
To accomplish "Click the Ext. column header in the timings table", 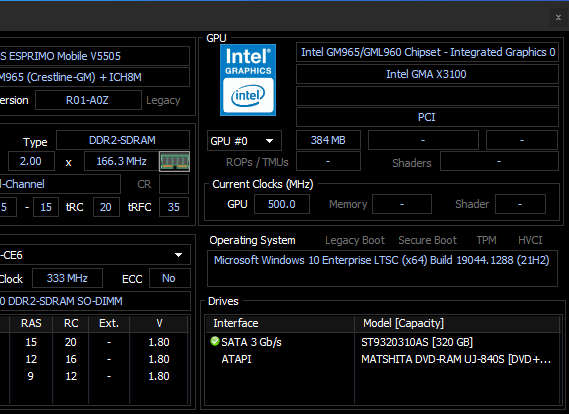I will click(109, 323).
